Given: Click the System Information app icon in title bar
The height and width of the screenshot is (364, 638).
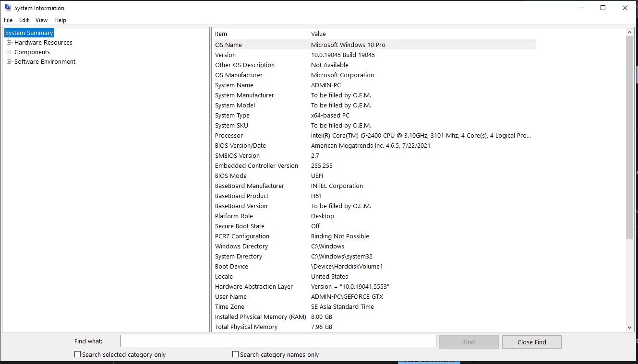Looking at the screenshot, I should point(7,8).
